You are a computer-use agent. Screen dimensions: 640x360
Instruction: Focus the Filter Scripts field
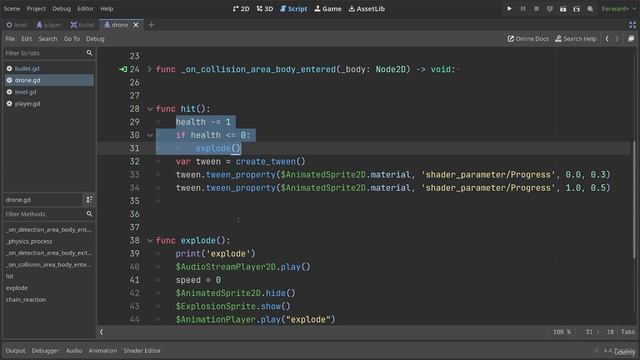point(49,53)
